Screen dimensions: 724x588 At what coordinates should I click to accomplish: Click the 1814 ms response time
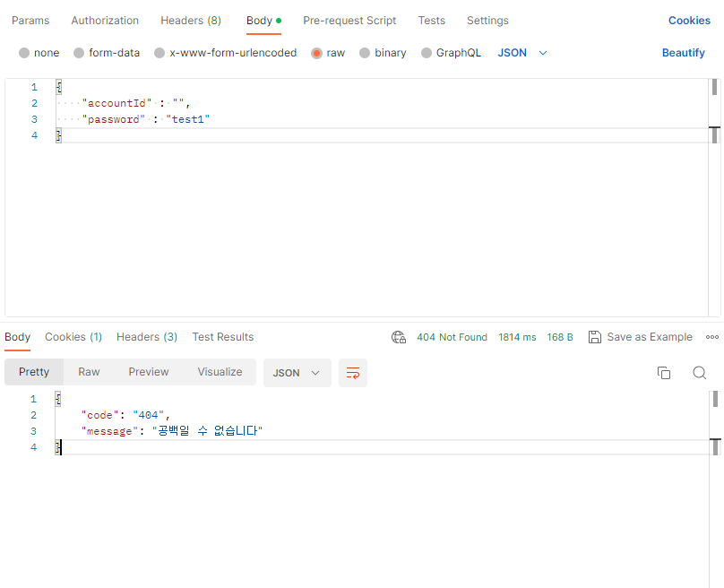[517, 337]
